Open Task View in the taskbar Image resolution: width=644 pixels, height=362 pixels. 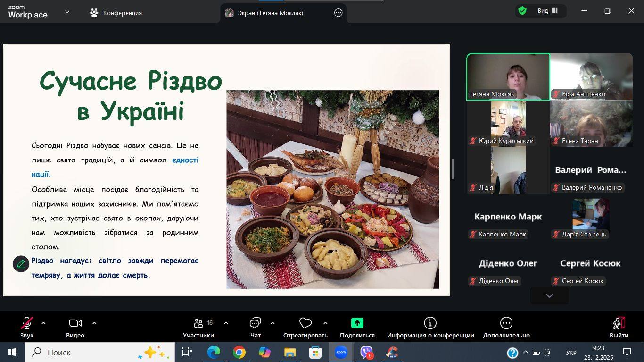coord(187,352)
